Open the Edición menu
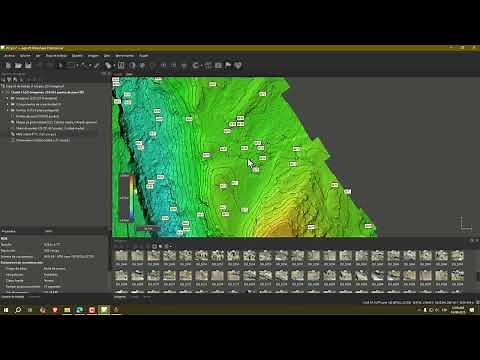 25,56
